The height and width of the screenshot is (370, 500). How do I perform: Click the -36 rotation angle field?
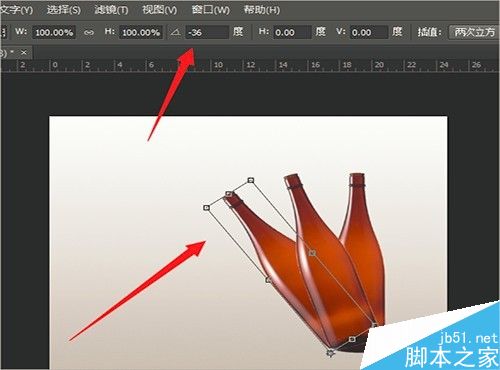(x=207, y=32)
